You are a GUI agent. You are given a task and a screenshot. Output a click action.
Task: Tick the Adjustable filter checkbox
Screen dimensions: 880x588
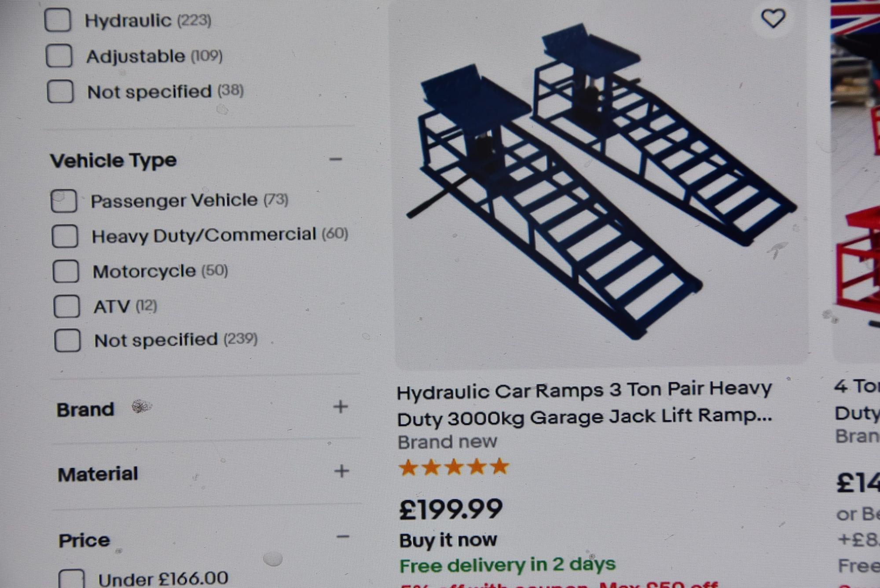pos(59,55)
